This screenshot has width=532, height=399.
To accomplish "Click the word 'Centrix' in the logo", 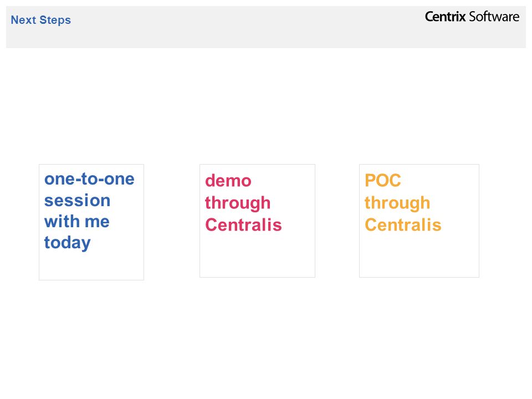I will (x=446, y=17).
